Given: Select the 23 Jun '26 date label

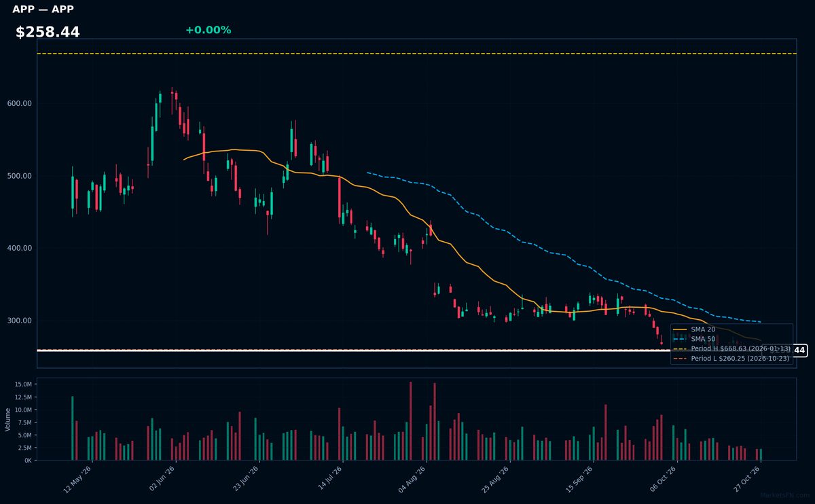Looking at the screenshot, I should tap(246, 479).
